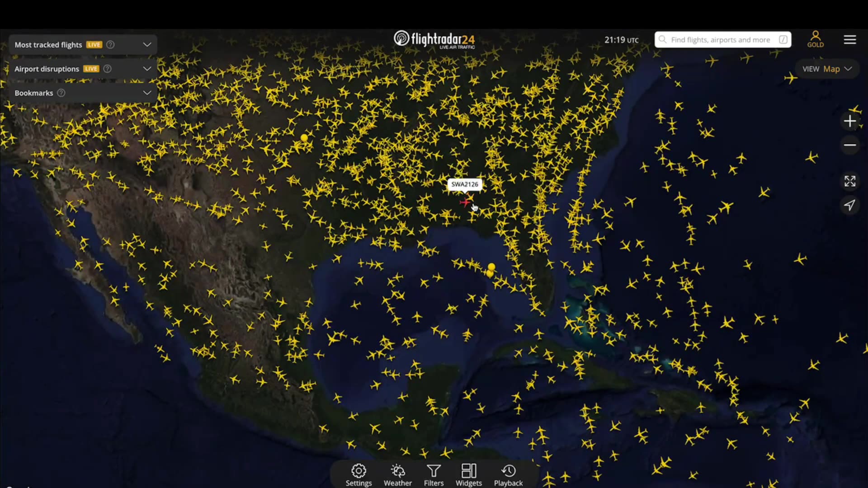Click the navigation arrow to show my location
Image resolution: width=868 pixels, height=488 pixels.
[850, 205]
